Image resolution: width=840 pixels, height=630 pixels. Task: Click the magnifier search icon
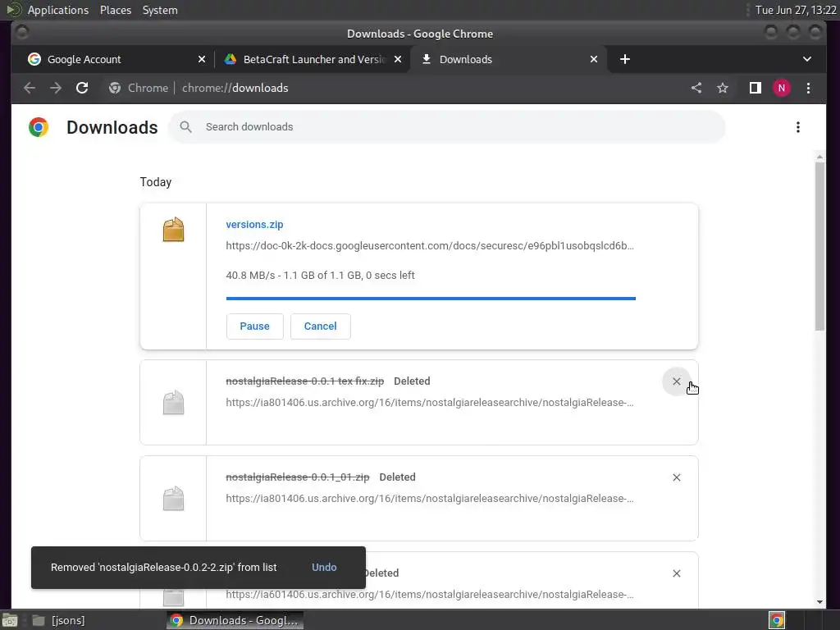pos(185,127)
